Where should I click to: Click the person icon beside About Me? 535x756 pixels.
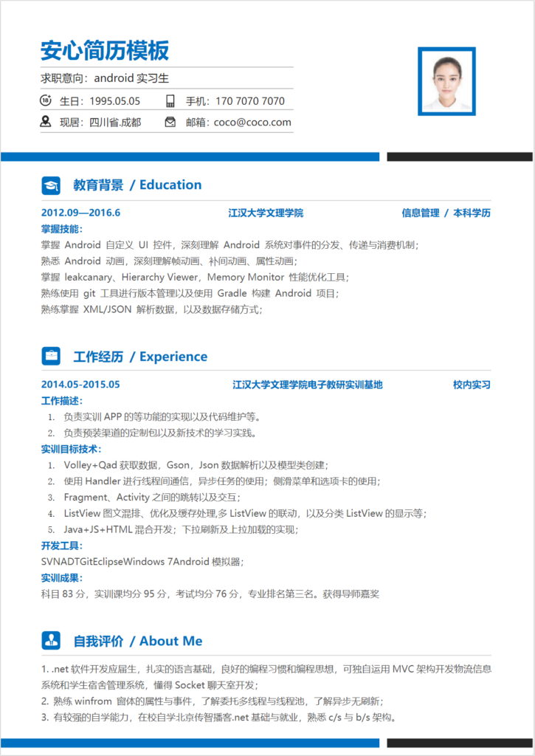click(x=51, y=640)
